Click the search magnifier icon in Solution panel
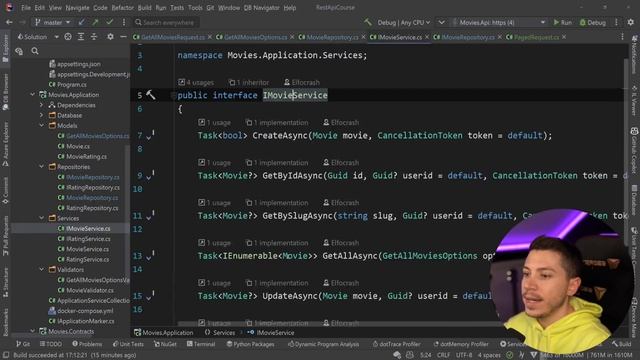This screenshot has width=640, height=360. (35, 51)
